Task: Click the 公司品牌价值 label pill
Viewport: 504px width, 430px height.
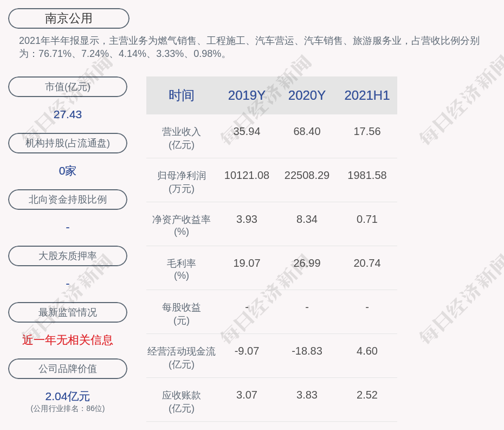Action: (x=68, y=369)
